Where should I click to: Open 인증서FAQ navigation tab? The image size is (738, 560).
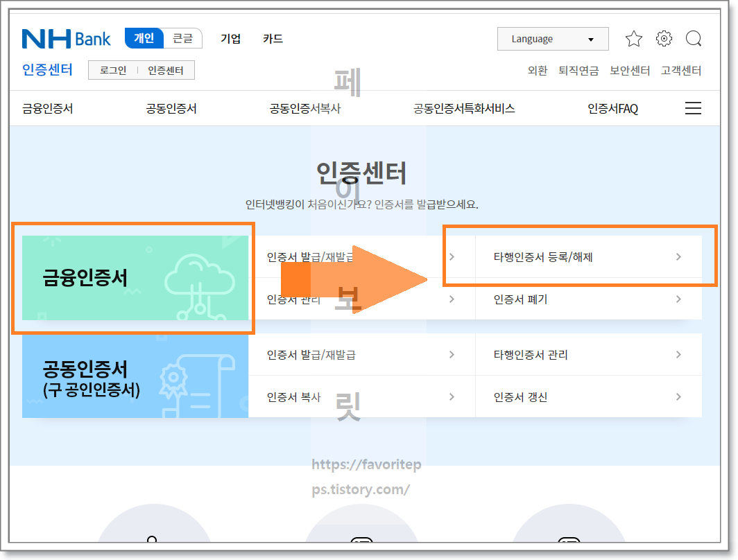coord(613,109)
